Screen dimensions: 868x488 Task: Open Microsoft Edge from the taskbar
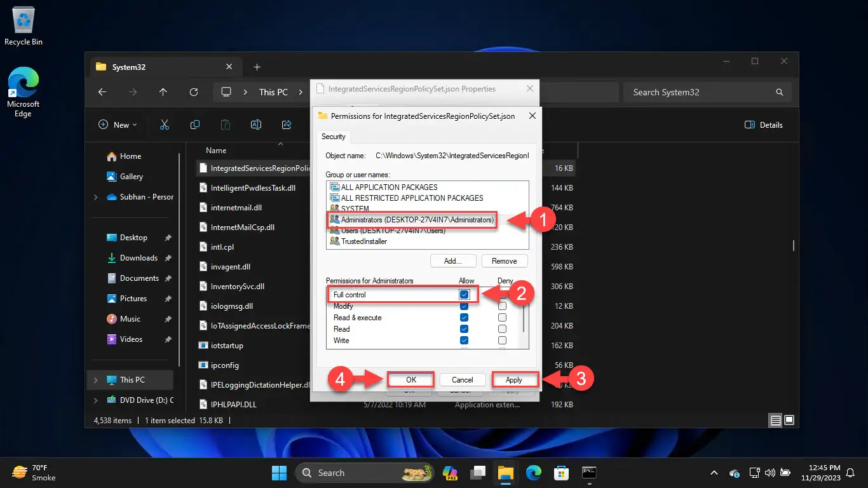coord(533,473)
